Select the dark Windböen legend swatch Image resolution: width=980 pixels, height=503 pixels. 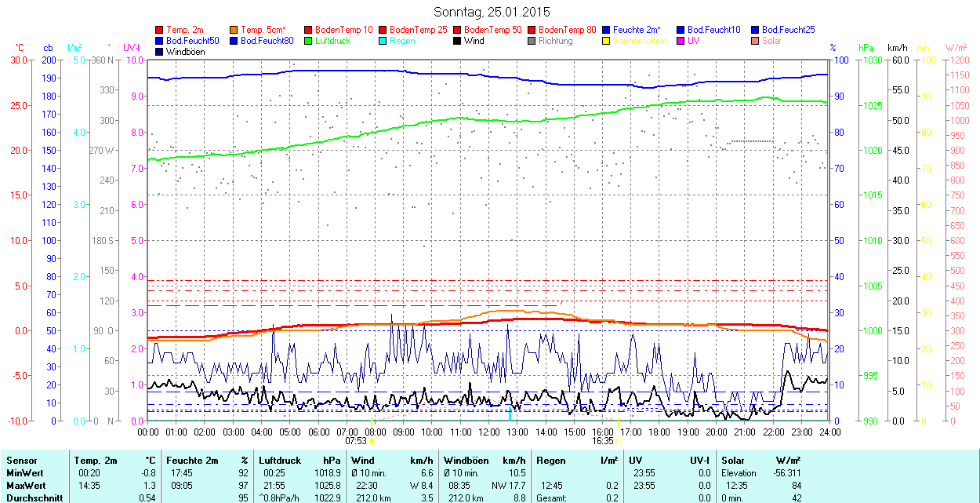click(160, 52)
